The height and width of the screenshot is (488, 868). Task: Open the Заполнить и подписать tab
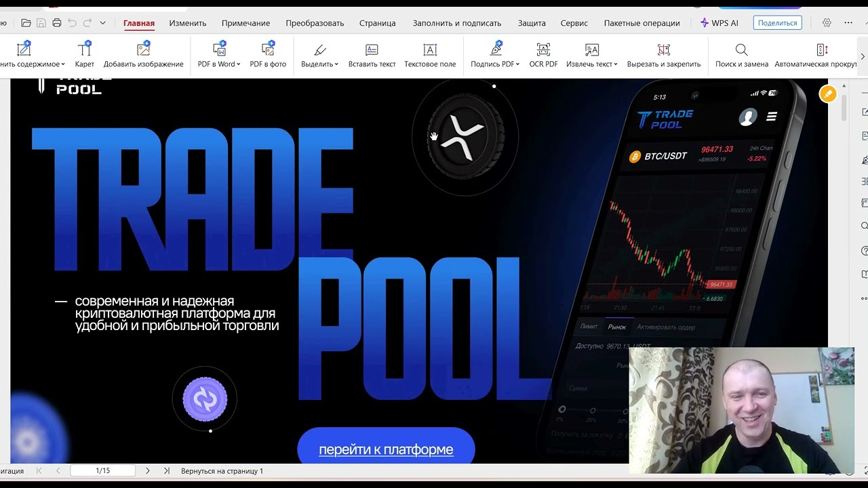point(457,23)
